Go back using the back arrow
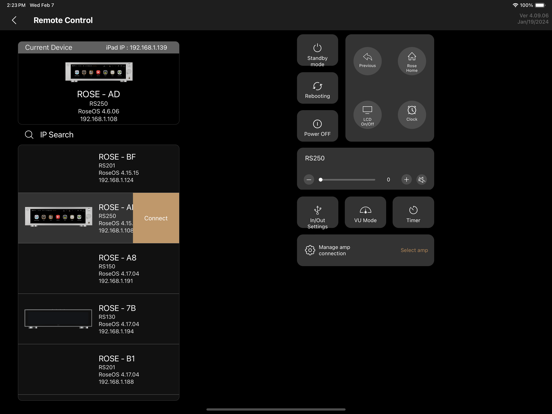The width and height of the screenshot is (552, 414). tap(14, 20)
